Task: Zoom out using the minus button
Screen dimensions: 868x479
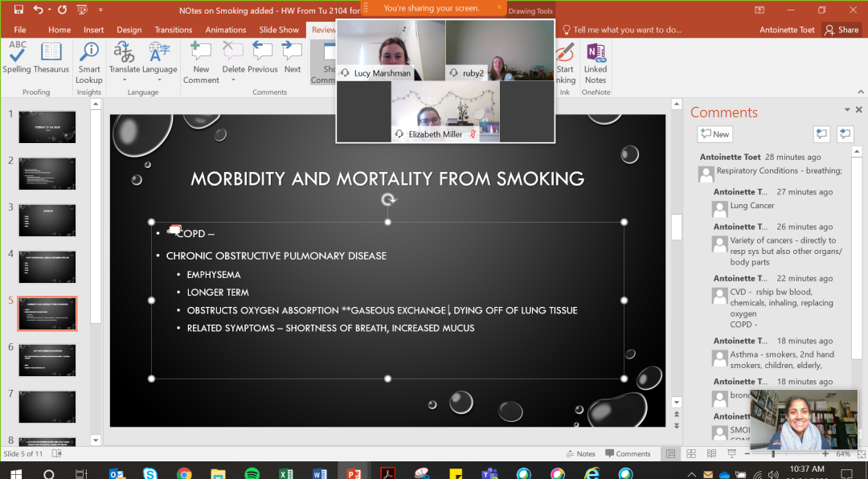Action: click(x=747, y=453)
